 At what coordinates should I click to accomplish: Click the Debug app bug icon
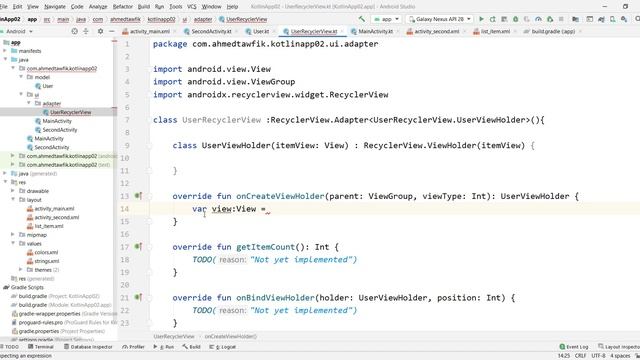[x=516, y=19]
